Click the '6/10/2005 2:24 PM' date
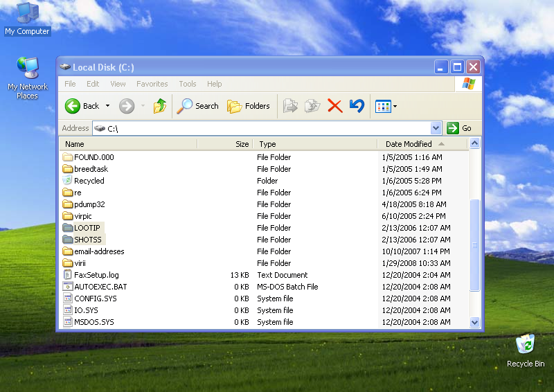Screen dimensions: 554x392 click(x=413, y=216)
